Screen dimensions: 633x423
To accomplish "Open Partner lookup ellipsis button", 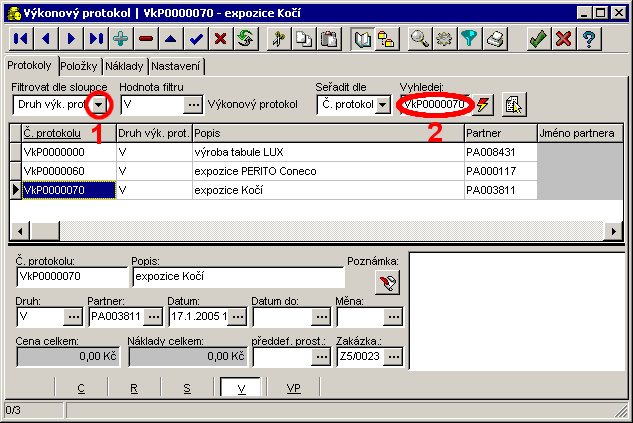I will pos(153,317).
